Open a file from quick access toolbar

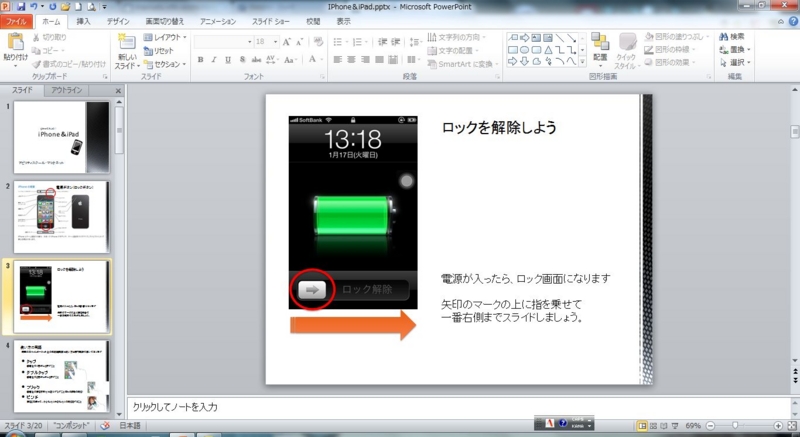65,7
